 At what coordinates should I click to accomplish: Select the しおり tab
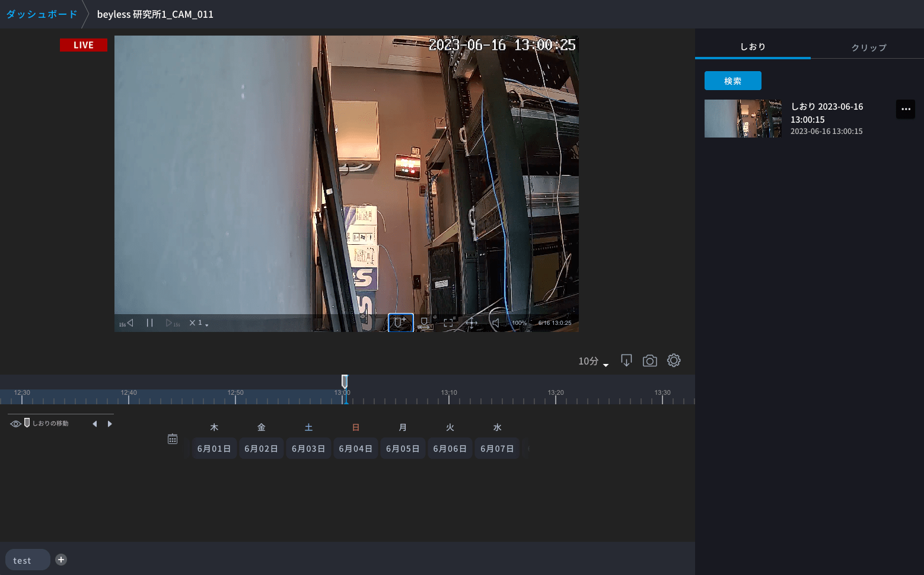(x=753, y=47)
